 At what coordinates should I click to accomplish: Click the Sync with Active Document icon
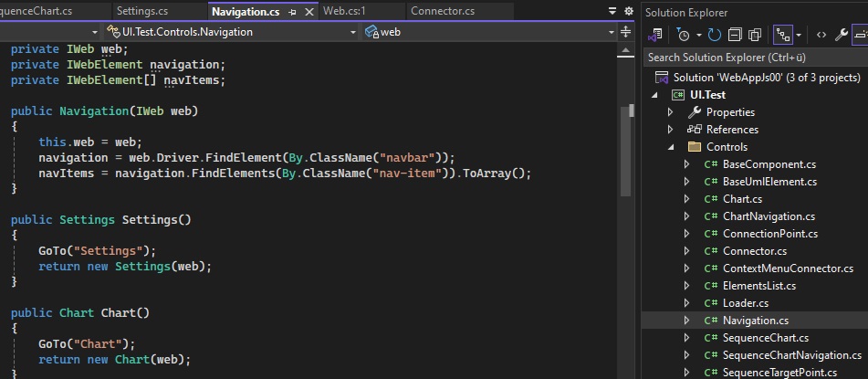[654, 36]
